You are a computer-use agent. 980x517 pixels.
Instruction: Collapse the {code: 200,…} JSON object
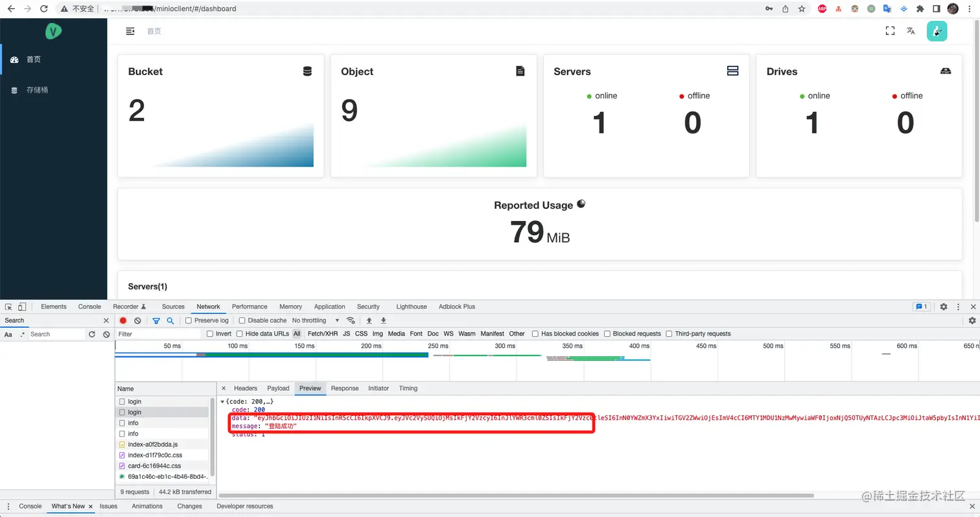pos(223,402)
